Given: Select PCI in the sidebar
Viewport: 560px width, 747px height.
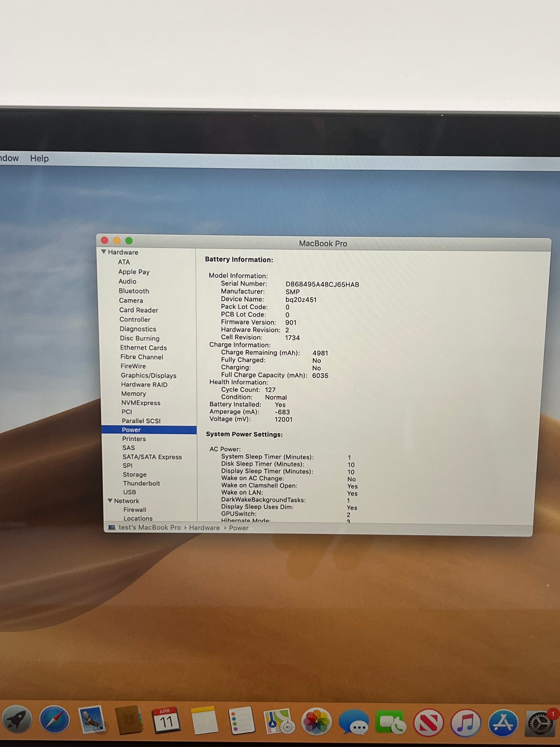Looking at the screenshot, I should point(127,412).
